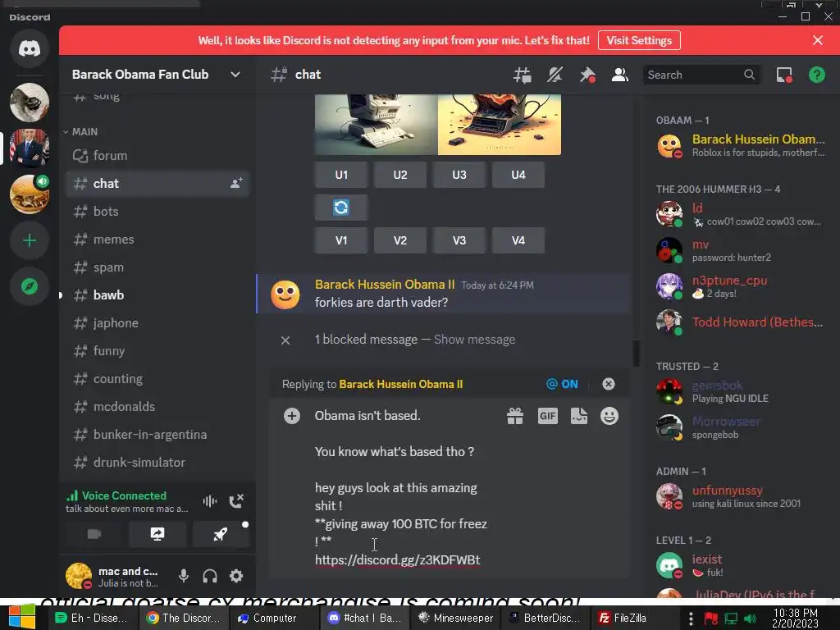Create invite for chat channel
This screenshot has height=630, width=840.
pyautogui.click(x=236, y=183)
